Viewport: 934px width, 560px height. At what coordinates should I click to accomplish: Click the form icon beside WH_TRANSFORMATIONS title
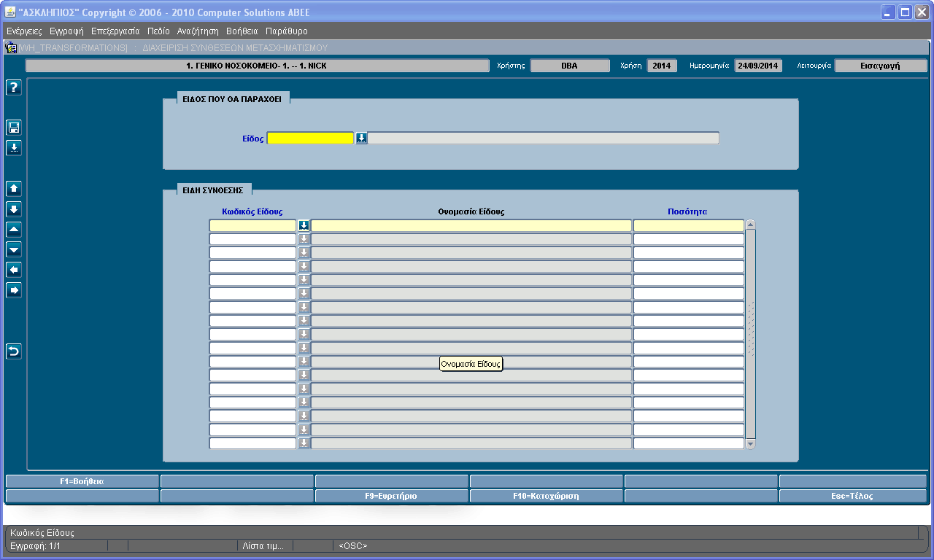coord(11,47)
